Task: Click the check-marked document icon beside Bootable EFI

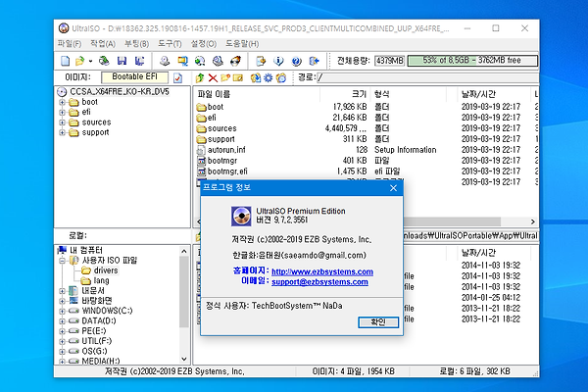Action: tap(177, 77)
